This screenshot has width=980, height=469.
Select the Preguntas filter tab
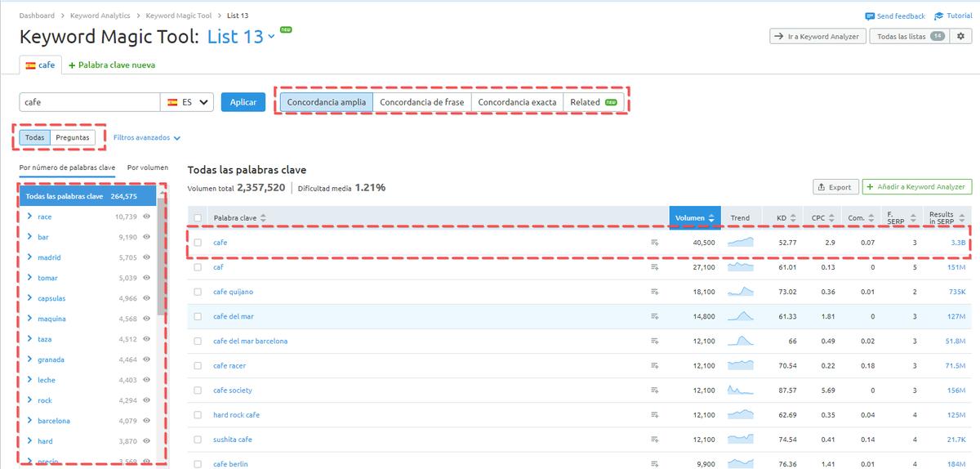coord(72,137)
